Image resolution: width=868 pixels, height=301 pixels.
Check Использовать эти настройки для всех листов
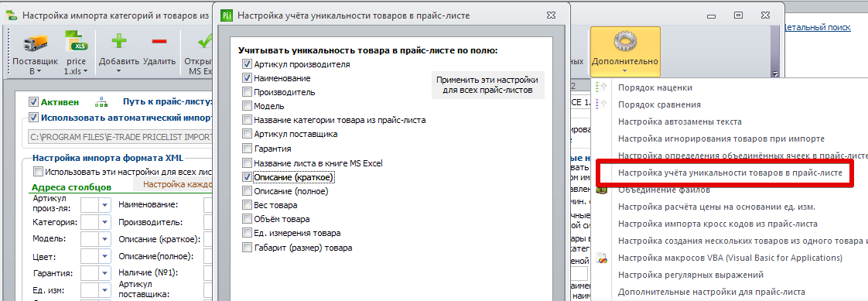coord(38,172)
